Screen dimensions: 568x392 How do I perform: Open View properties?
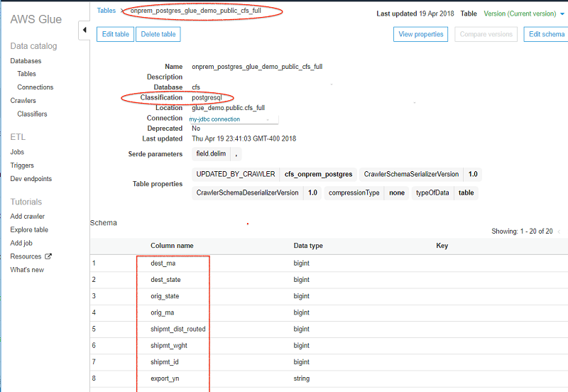pos(420,34)
